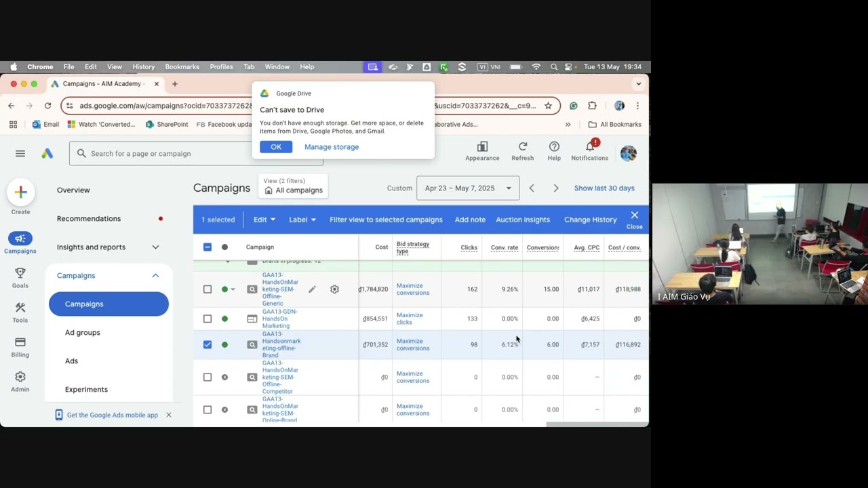Sort by Cost column header
The image size is (868, 488).
[x=381, y=247]
